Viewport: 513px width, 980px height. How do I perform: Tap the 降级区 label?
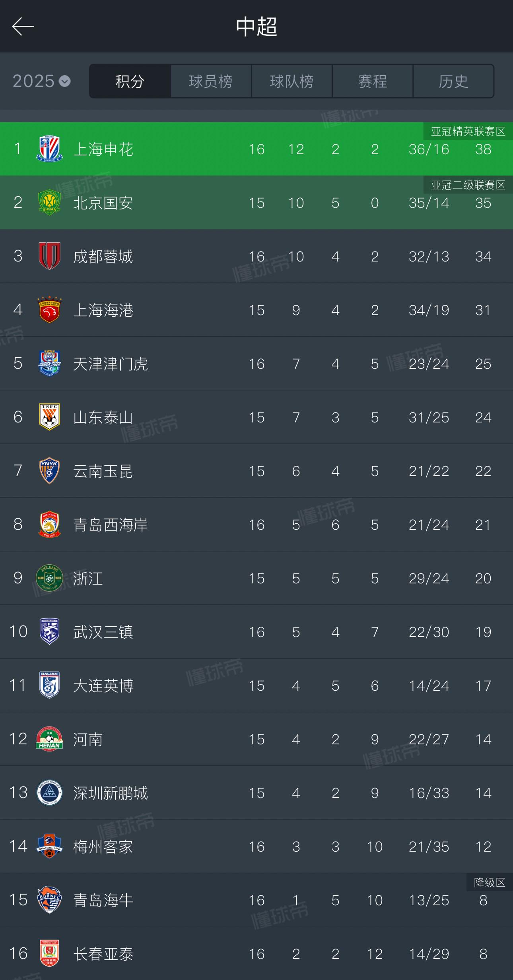(489, 883)
